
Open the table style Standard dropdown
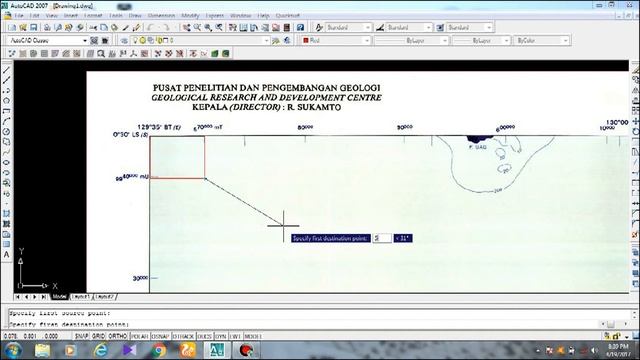click(x=489, y=27)
